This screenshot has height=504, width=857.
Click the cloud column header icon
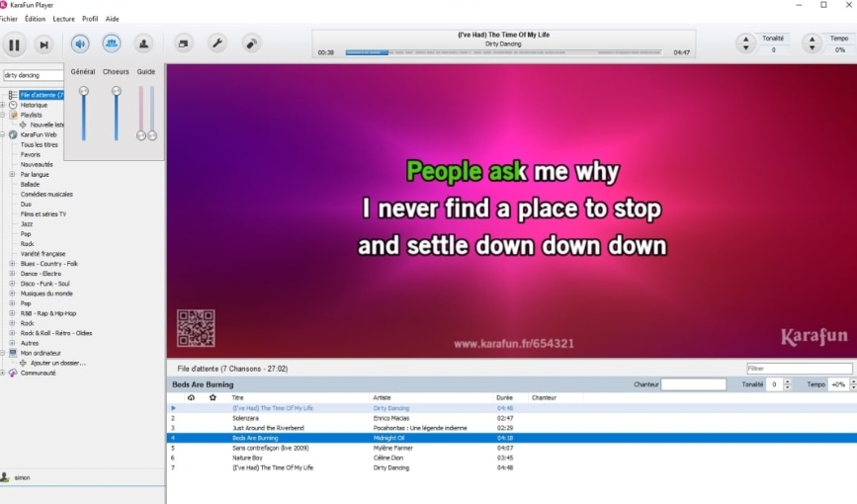tap(191, 397)
